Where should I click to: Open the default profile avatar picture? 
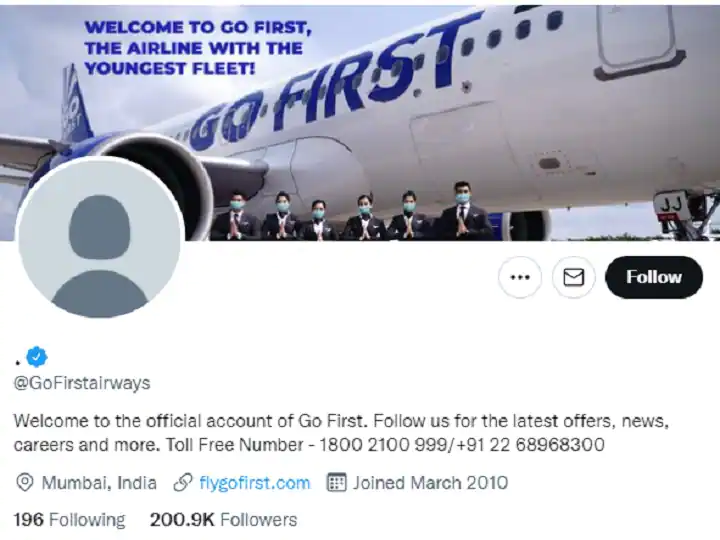100,237
